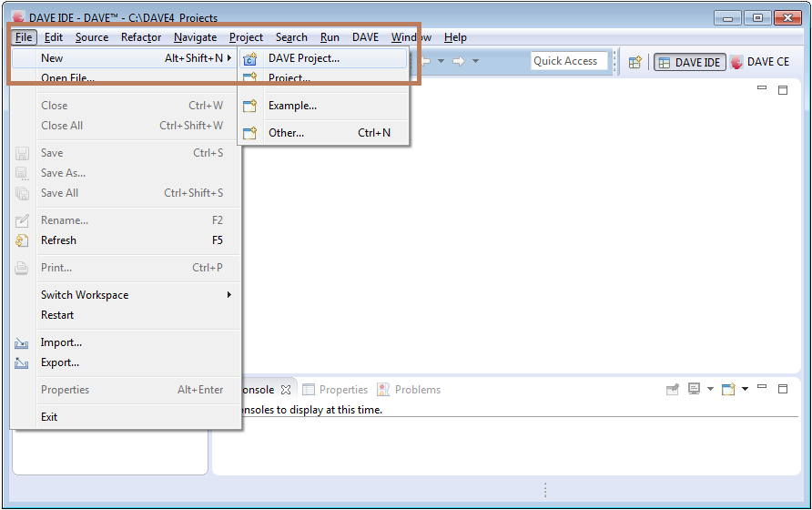812x510 pixels.
Task: Click the Save floppy icon
Action: [22, 153]
